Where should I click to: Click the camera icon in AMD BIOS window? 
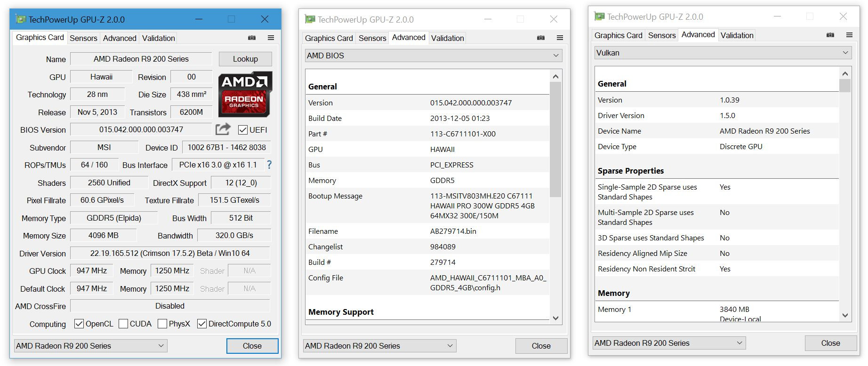point(541,38)
